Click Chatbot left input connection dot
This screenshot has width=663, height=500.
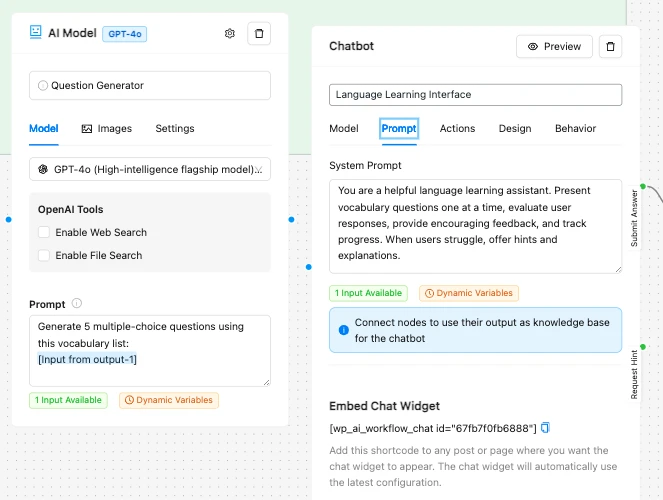tap(309, 267)
